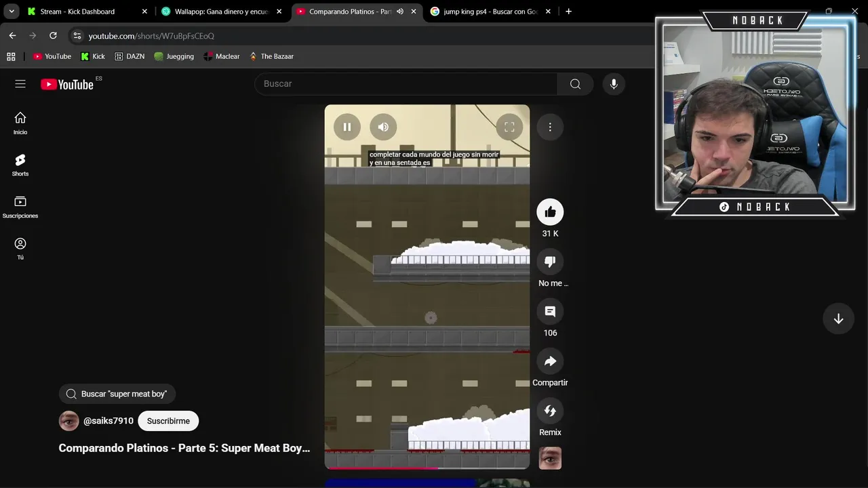Open The Bazaar bookmark

(271, 56)
